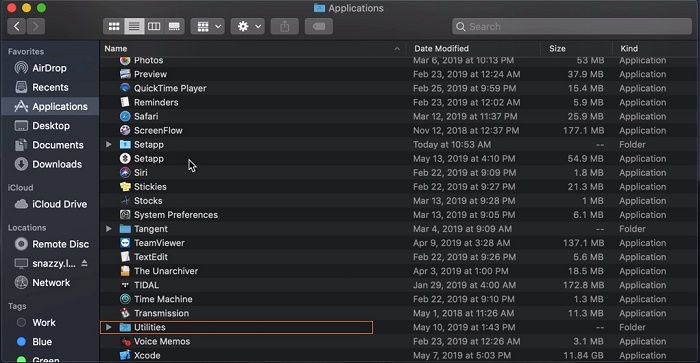700x363 pixels.
Task: Select the Siri app icon
Action: 125,173
